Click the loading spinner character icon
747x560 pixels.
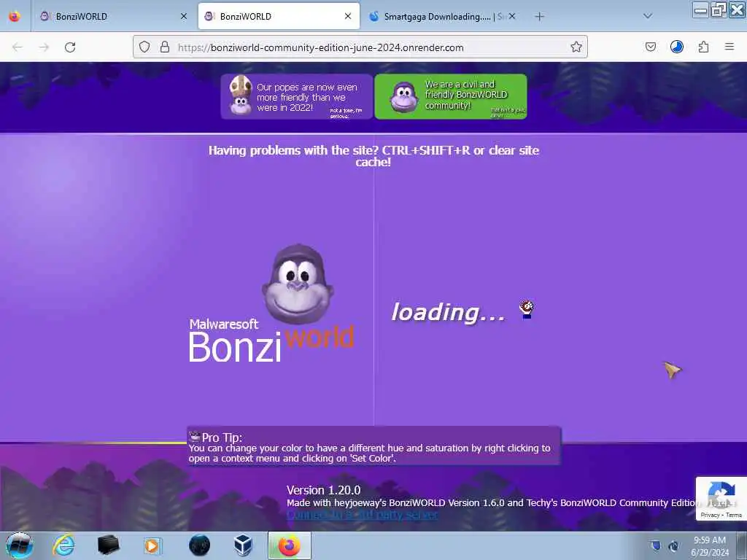pos(527,309)
